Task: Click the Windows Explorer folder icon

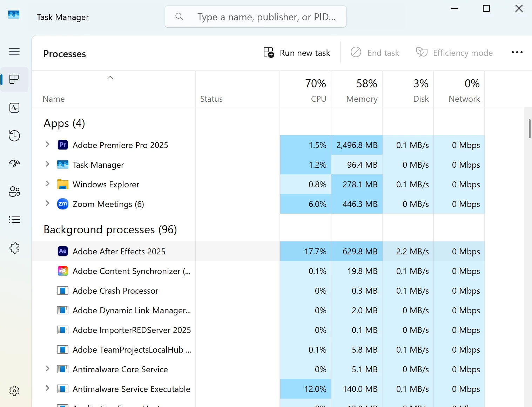Action: [x=63, y=184]
